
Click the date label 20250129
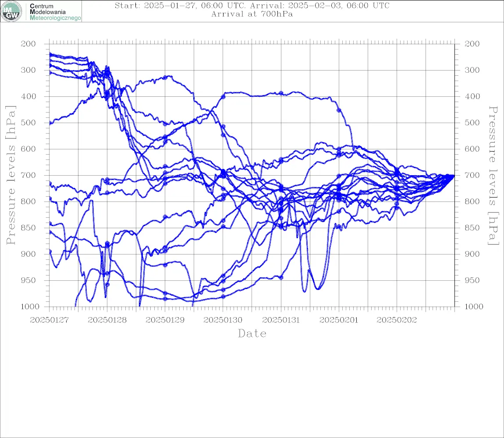[x=165, y=320]
